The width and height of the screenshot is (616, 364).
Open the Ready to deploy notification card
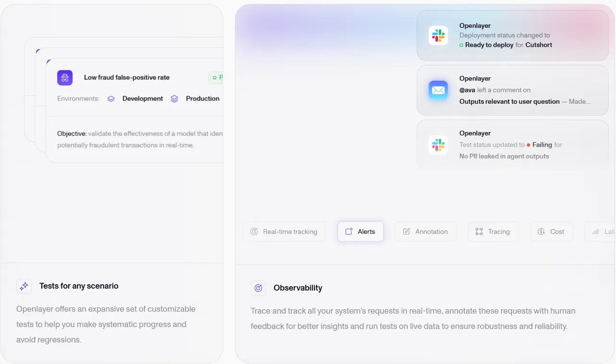pos(512,36)
